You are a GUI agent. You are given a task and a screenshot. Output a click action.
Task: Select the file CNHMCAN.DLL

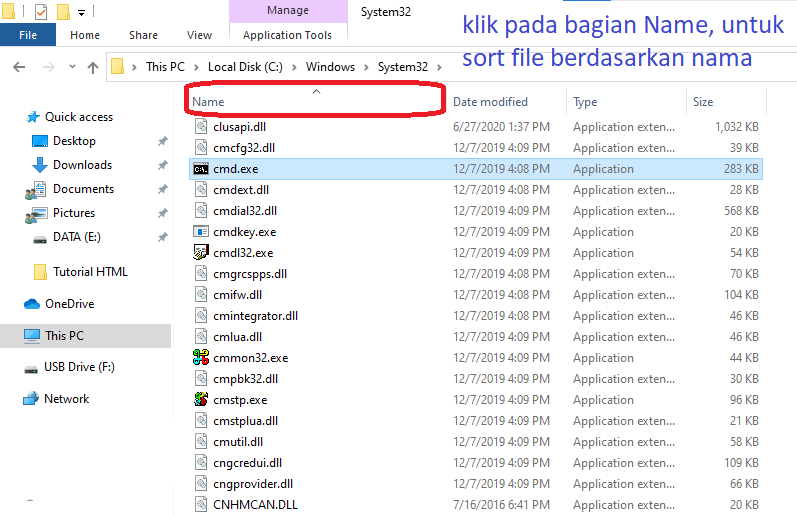pos(255,505)
